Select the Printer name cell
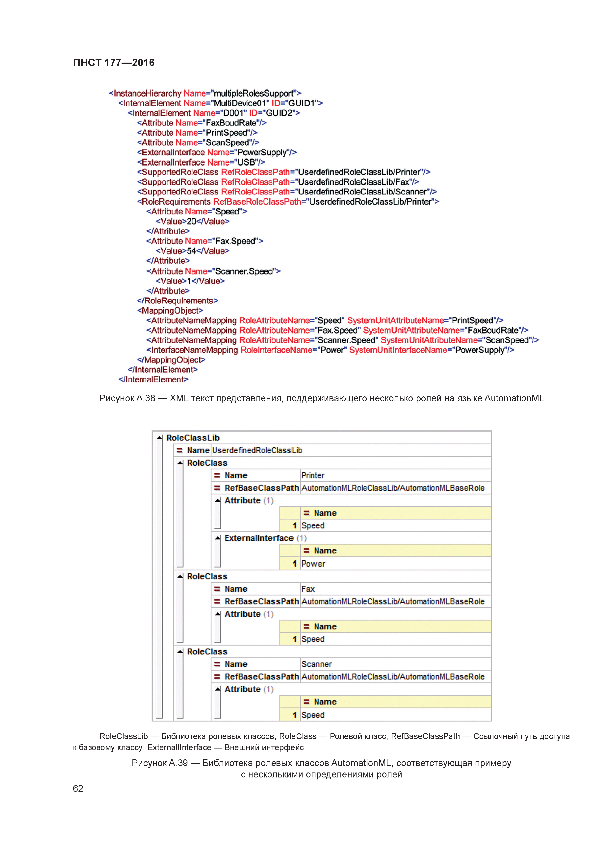This screenshot has width=614, height=868. tap(396, 475)
